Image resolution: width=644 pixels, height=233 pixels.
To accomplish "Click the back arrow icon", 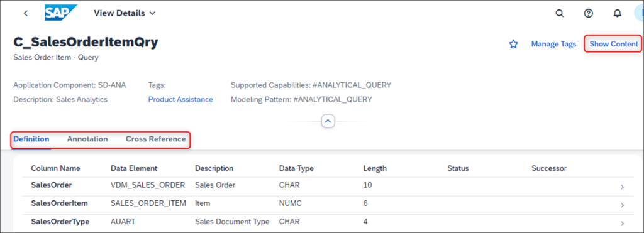I will [x=25, y=13].
